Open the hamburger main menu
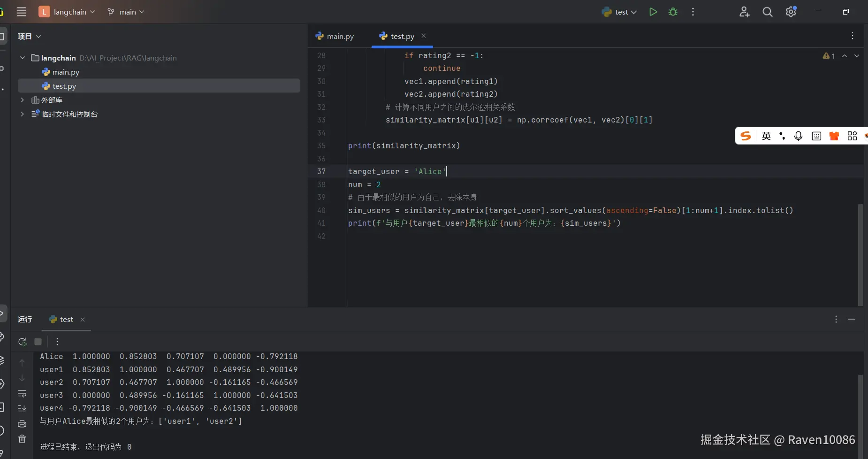Image resolution: width=868 pixels, height=459 pixels. (22, 12)
